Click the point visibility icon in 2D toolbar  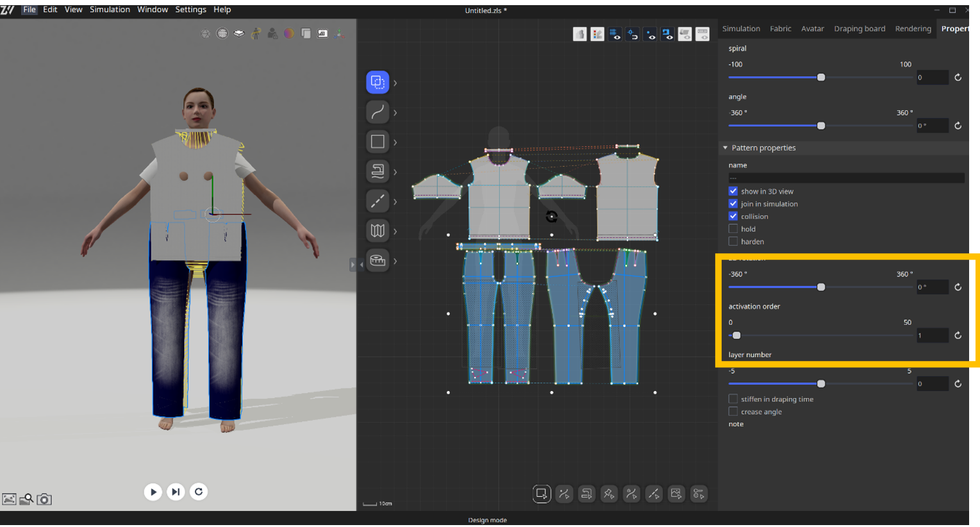[x=650, y=34]
